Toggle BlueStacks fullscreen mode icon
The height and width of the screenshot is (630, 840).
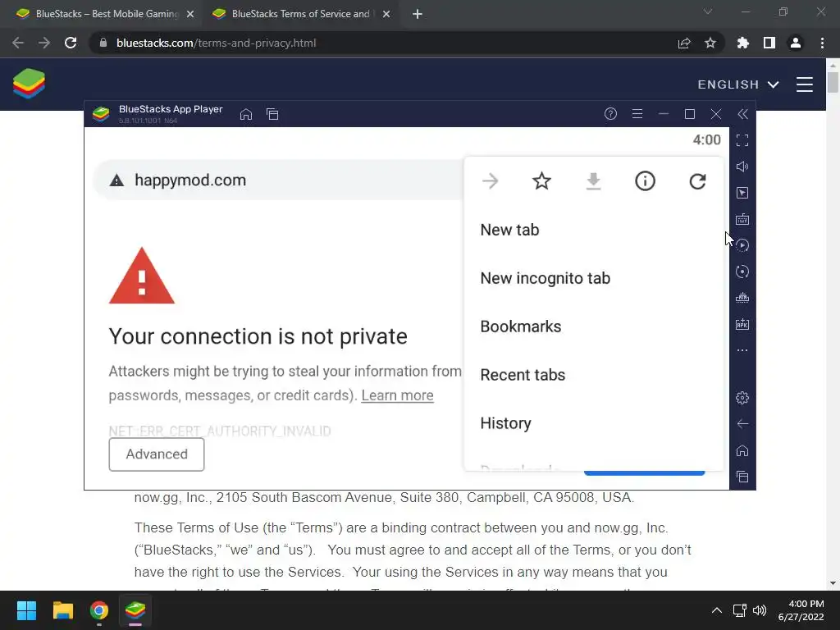click(x=742, y=140)
